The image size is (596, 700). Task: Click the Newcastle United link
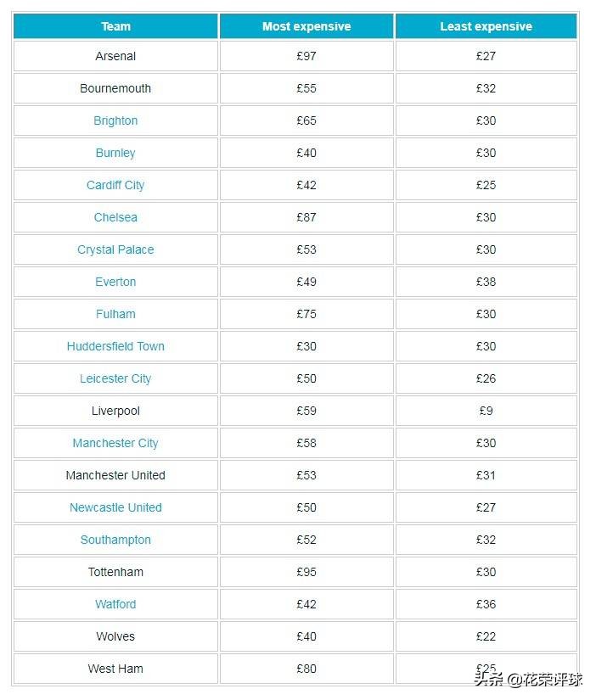point(115,507)
